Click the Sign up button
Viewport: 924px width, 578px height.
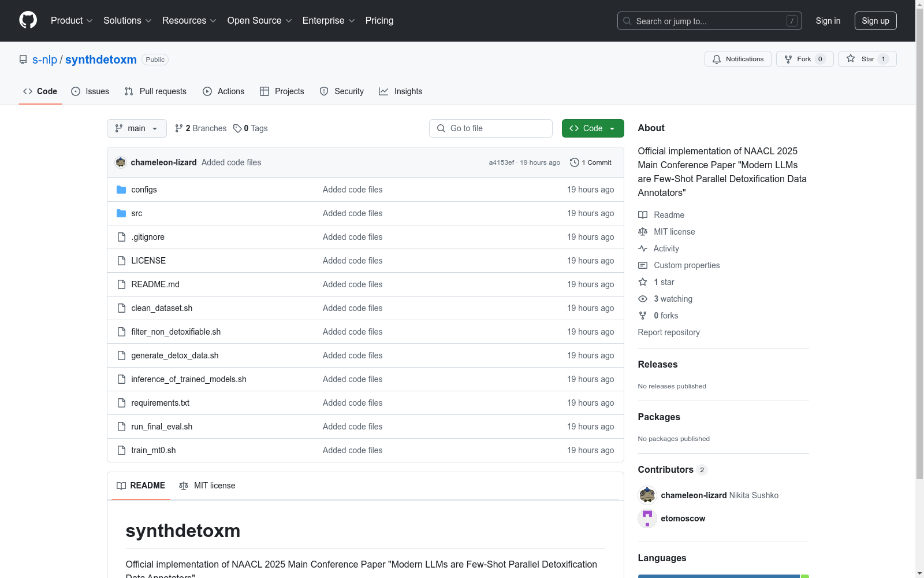pos(875,21)
